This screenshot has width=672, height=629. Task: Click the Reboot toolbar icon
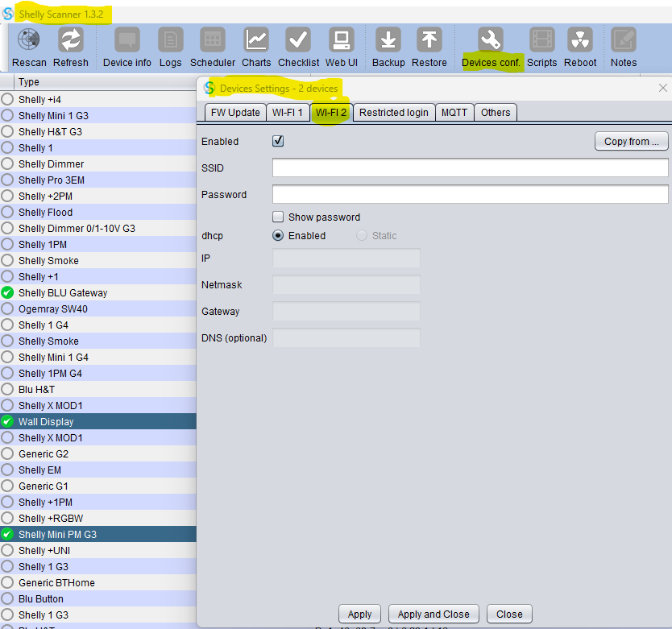[580, 39]
